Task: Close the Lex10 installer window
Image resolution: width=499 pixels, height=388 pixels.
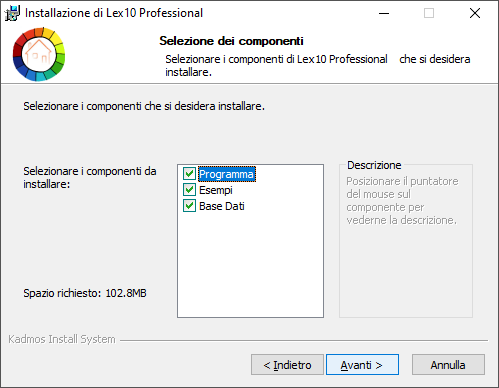Action: (475, 13)
